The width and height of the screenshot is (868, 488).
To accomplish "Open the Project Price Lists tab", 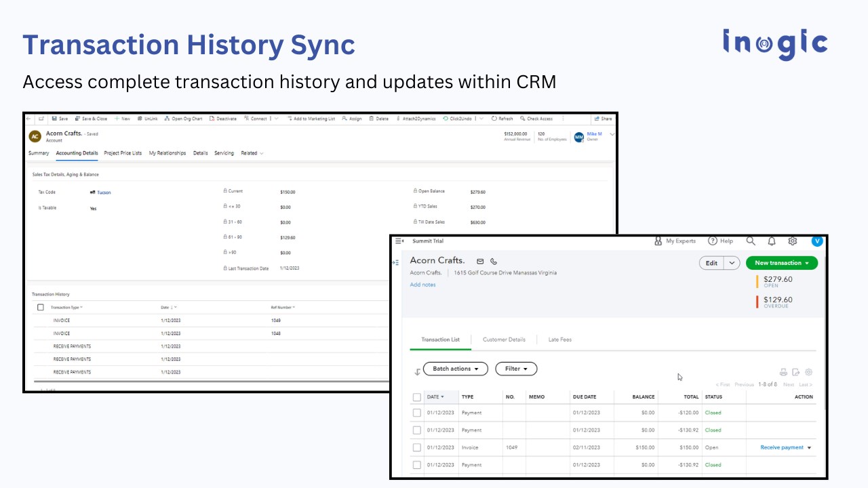I will tap(123, 153).
